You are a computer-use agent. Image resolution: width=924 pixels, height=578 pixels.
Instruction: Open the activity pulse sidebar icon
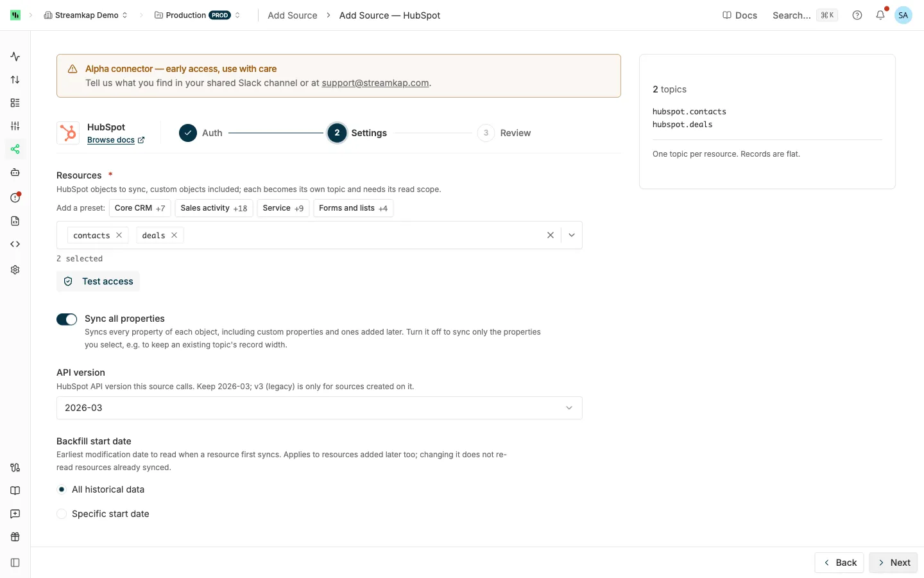15,57
